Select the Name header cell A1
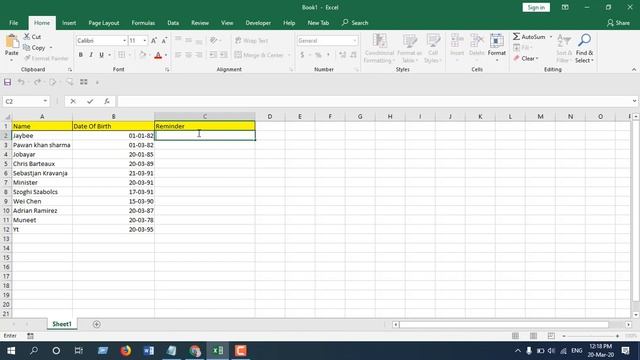Viewport: 640px width, 360px height. point(42,126)
